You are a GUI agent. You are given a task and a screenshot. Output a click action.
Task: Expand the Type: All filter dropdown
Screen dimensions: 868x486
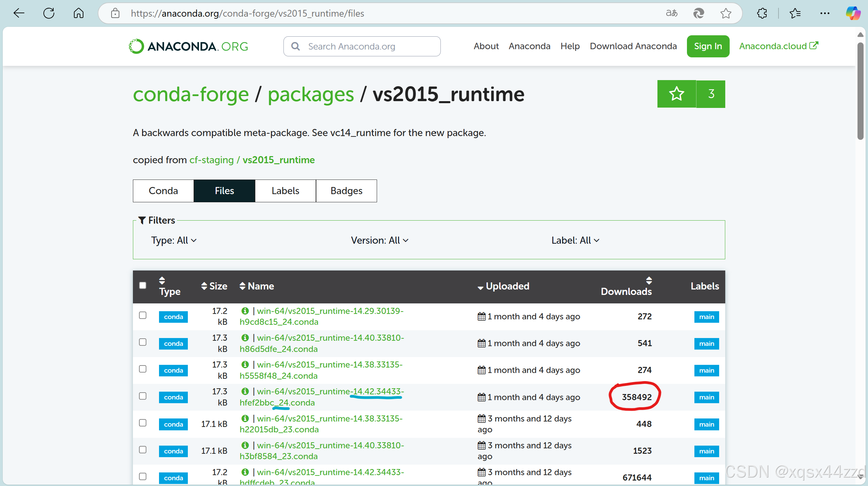pyautogui.click(x=174, y=240)
